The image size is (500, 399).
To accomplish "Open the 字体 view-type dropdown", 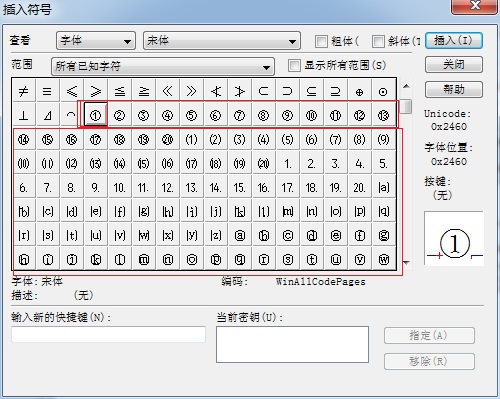I will point(96,41).
